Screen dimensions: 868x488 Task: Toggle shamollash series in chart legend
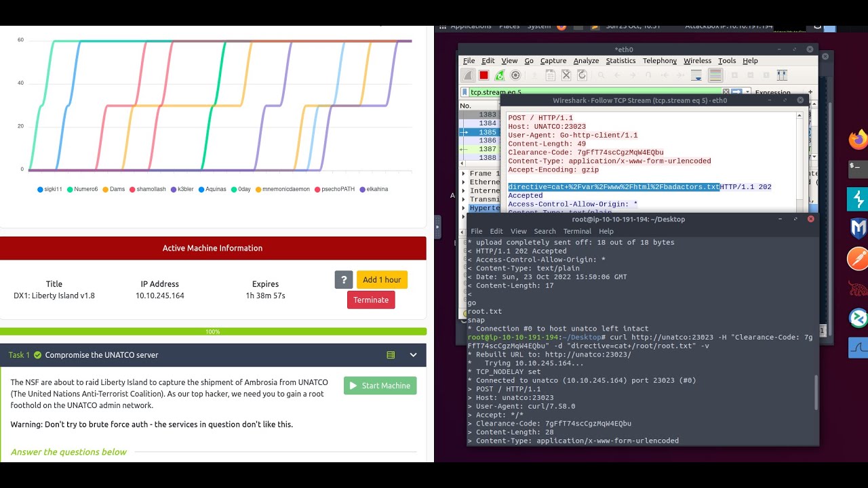148,189
